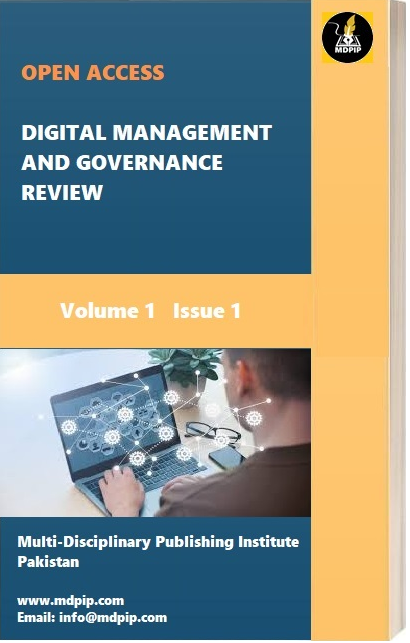Click the Pakistan text line
Image resolution: width=410 pixels, height=643 pixels.
[48, 561]
